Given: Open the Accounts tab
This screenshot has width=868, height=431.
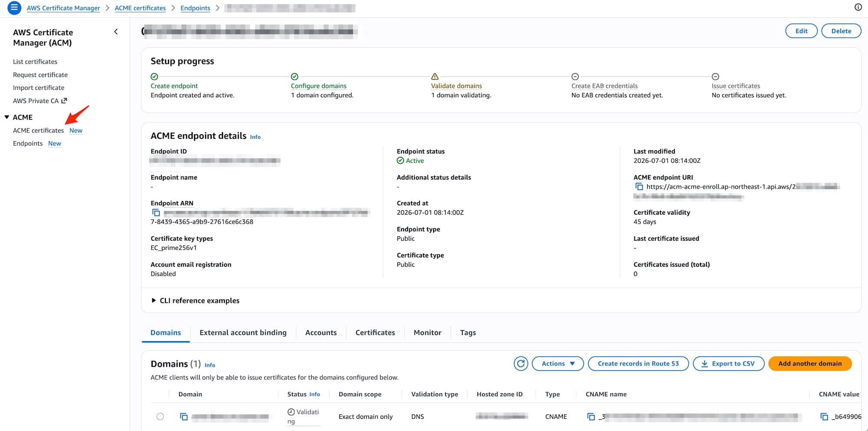Looking at the screenshot, I should click(x=321, y=333).
